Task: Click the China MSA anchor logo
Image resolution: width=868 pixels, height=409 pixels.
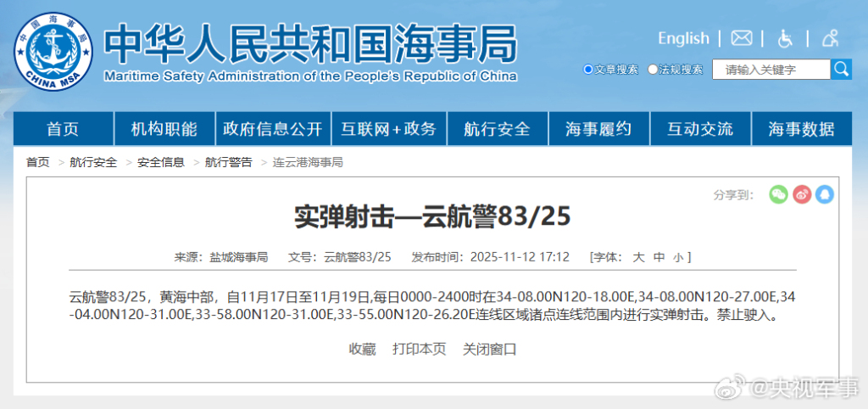Action: pyautogui.click(x=53, y=52)
